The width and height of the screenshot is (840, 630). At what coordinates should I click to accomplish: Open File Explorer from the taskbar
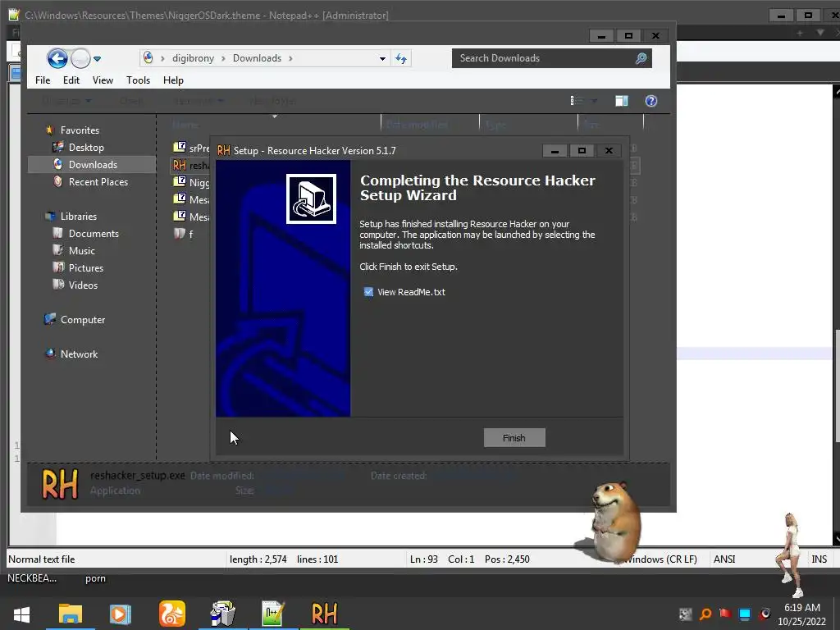[71, 614]
